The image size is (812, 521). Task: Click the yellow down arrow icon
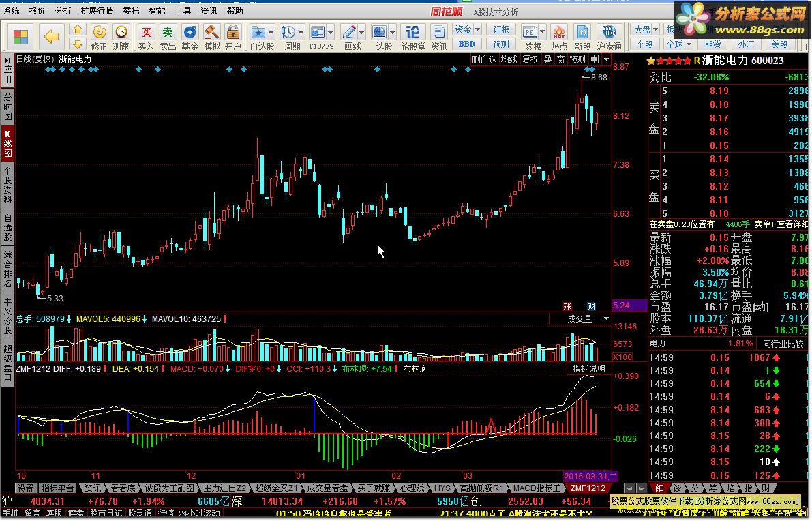pos(77,44)
